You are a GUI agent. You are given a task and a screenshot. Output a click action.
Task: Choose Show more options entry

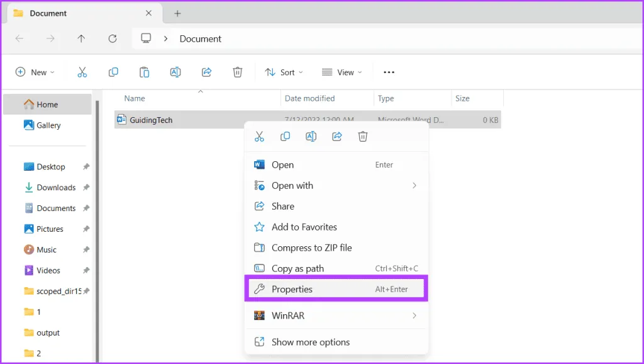(x=310, y=343)
